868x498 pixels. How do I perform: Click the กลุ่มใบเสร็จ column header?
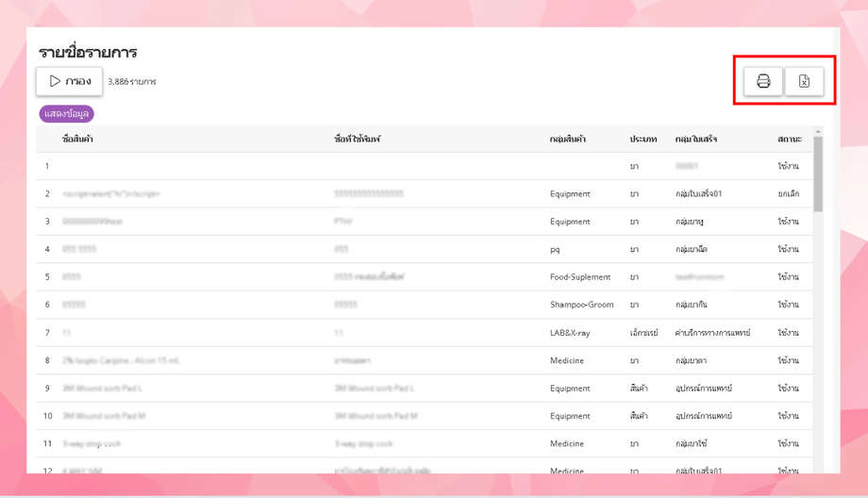696,139
